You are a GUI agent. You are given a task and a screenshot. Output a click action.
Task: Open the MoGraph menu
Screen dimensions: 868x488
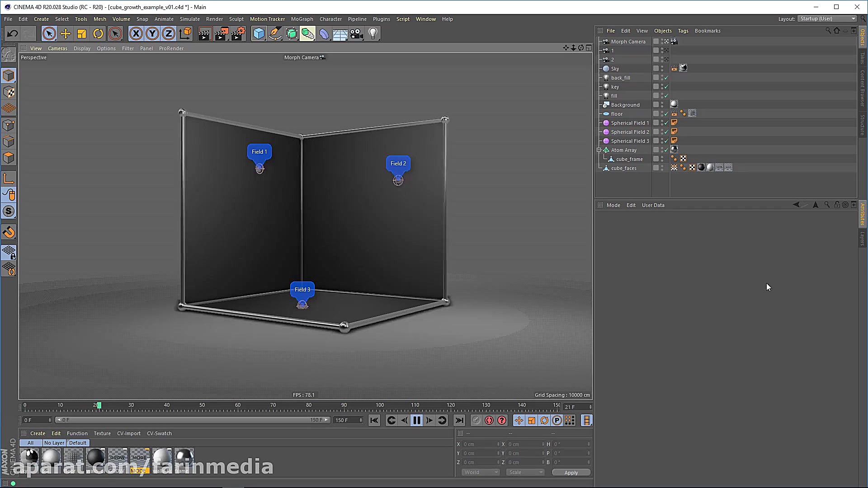[302, 19]
